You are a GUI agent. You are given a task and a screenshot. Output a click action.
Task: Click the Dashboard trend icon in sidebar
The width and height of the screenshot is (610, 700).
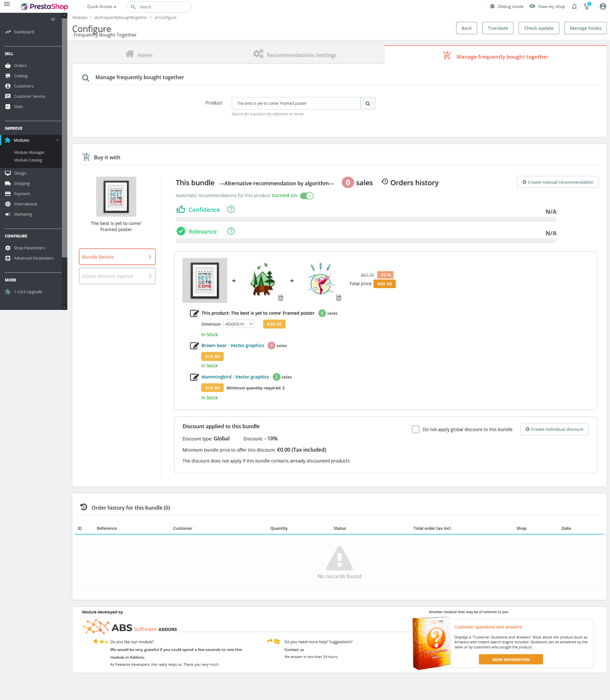[x=8, y=32]
